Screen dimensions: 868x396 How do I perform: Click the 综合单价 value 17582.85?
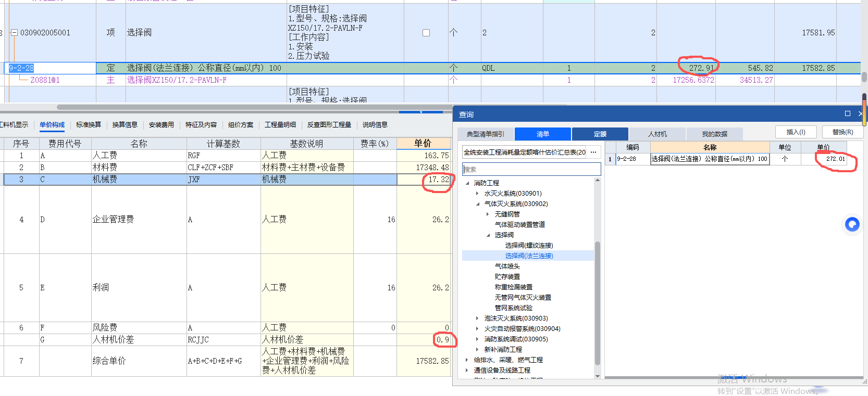(432, 361)
